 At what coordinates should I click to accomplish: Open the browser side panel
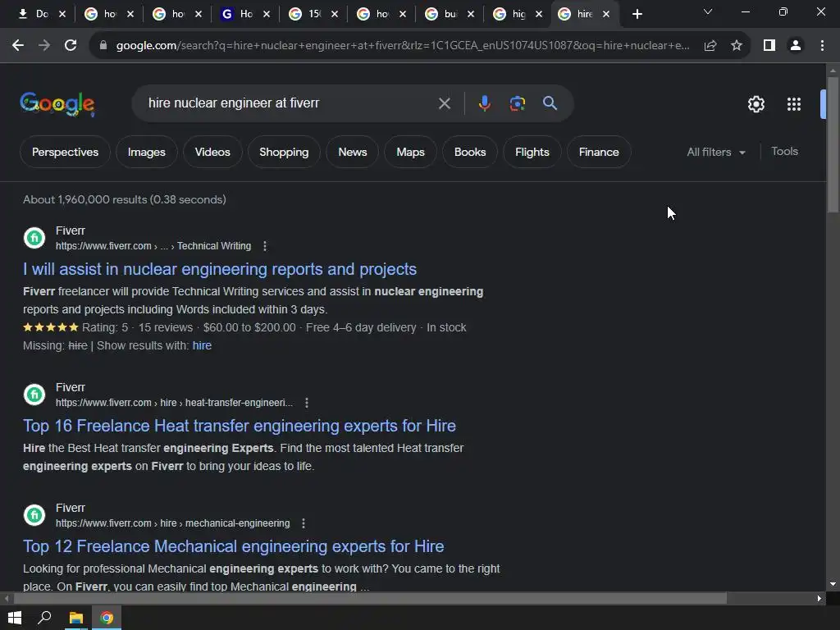pyautogui.click(x=769, y=46)
